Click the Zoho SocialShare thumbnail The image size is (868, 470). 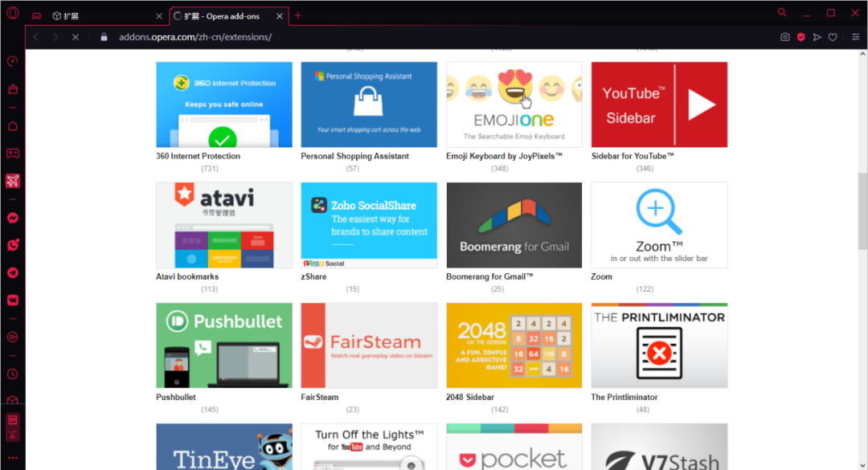[x=369, y=225]
